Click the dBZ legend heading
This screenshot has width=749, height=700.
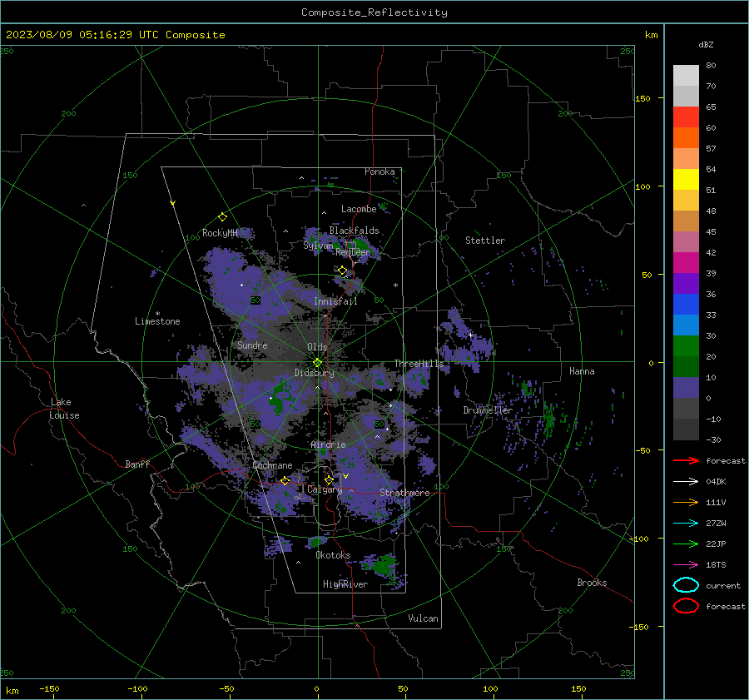click(x=706, y=44)
